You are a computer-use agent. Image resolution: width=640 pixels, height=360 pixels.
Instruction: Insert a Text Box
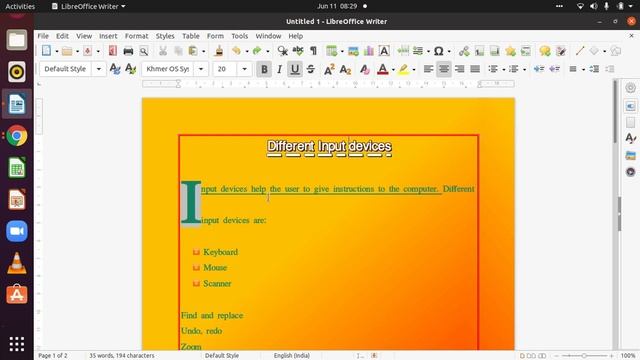point(384,51)
